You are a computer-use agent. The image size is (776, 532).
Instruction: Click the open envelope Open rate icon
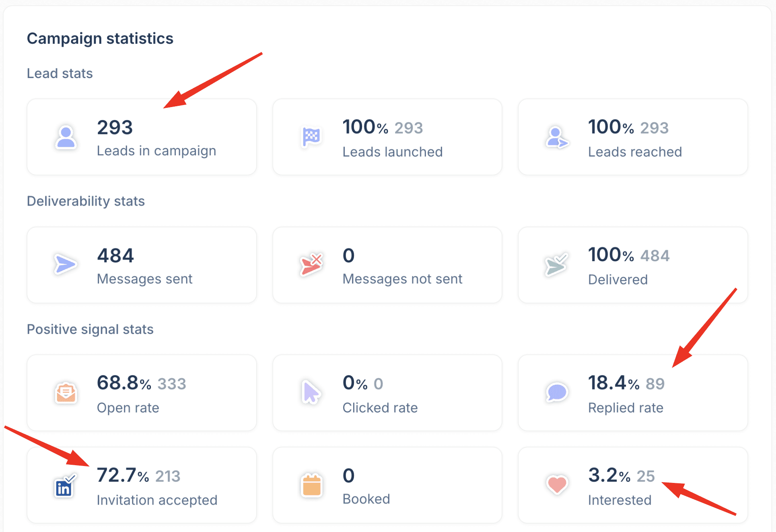tap(66, 393)
